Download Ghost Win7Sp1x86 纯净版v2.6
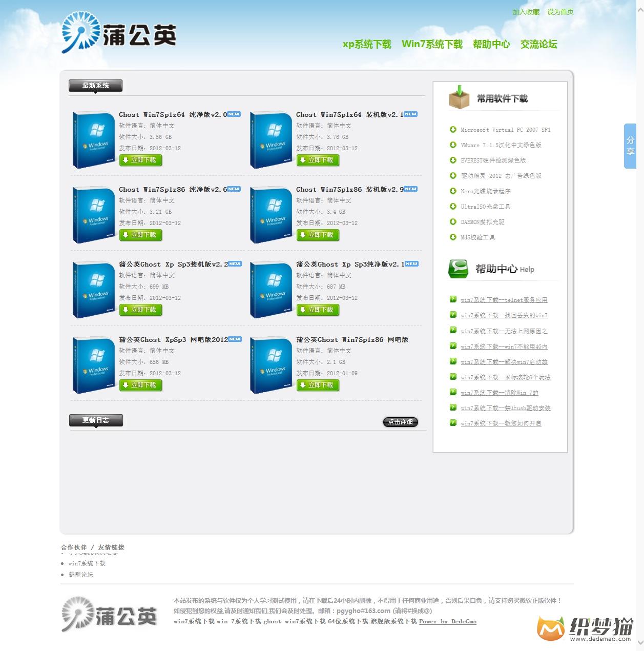This screenshot has width=644, height=651. pos(141,235)
